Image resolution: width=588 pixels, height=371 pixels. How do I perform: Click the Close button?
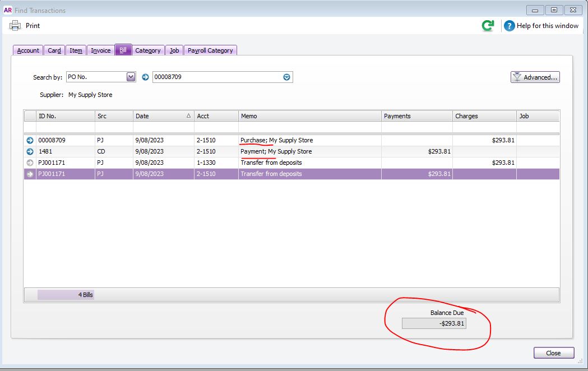click(553, 353)
